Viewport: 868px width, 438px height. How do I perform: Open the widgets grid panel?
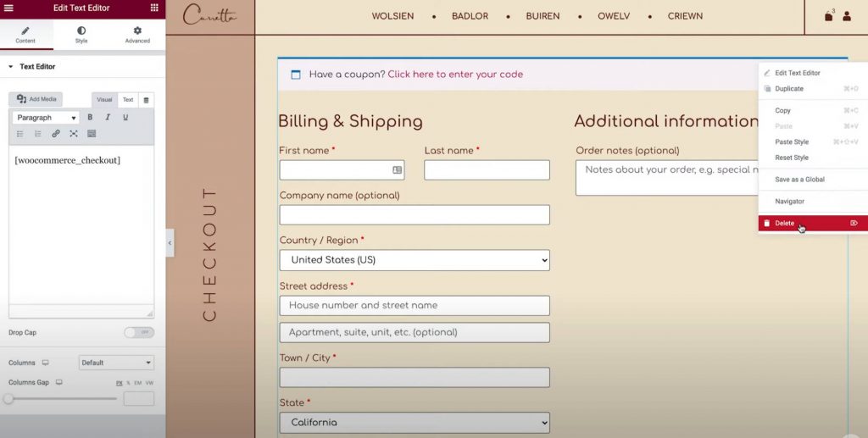point(154,8)
